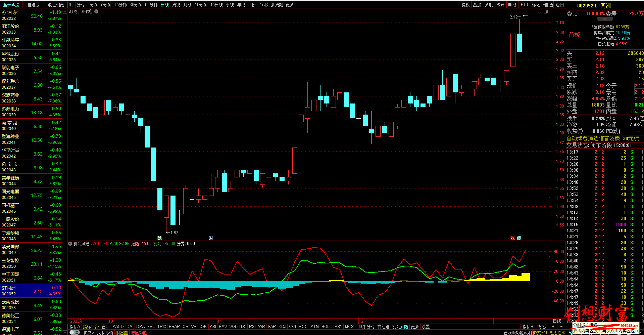Select 云南能投 002053 in stock list
644x335 pixels.
click(31, 305)
